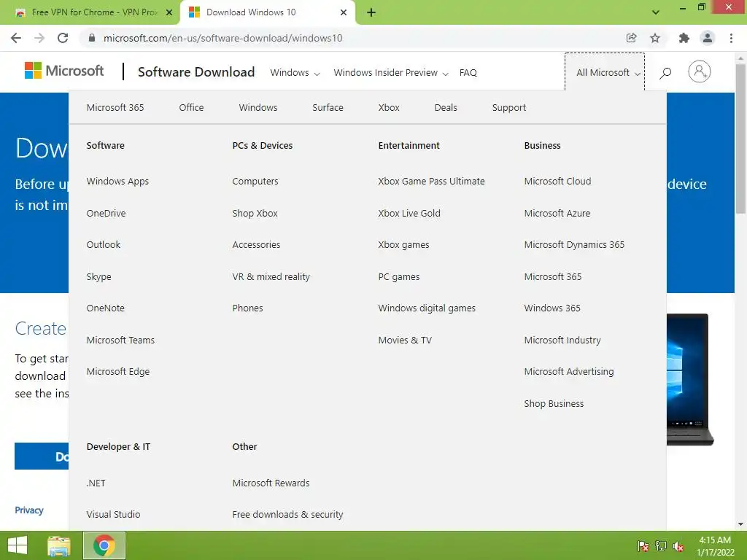Open a new tab with plus button
747x560 pixels.
click(x=371, y=13)
